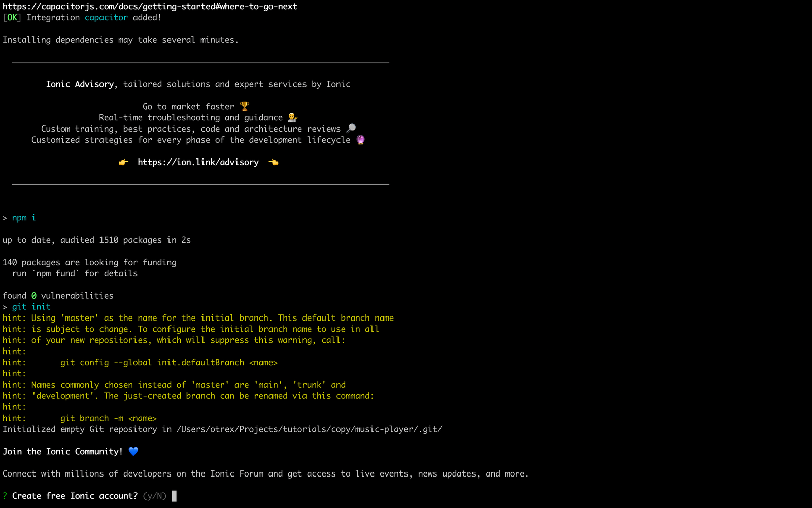Click the crystal ball emoji after 'lifecycle'
Viewport: 812px width, 508px height.
pos(360,140)
